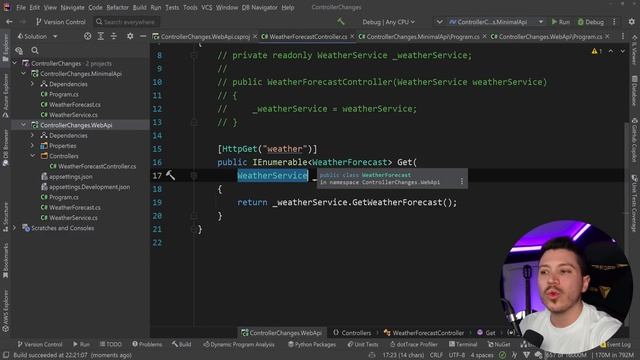The height and width of the screenshot is (360, 640).
Task: Open Python Packages tool window
Action: tap(312, 344)
